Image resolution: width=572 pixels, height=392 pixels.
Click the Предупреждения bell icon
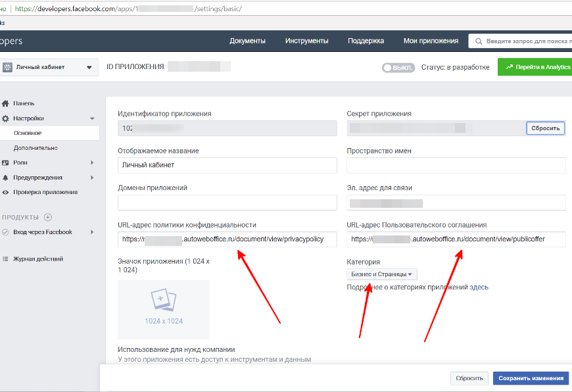pos(5,178)
